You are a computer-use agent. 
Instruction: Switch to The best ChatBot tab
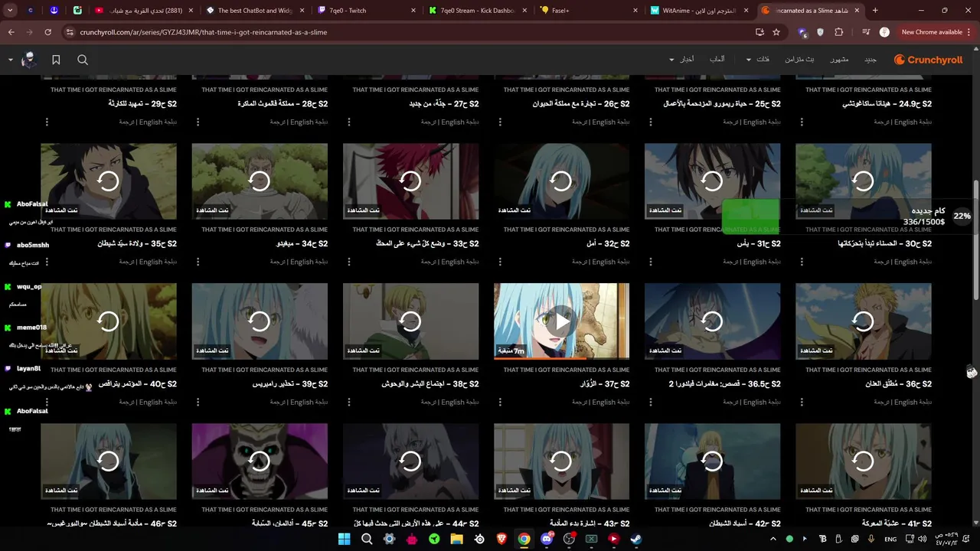coord(253,11)
